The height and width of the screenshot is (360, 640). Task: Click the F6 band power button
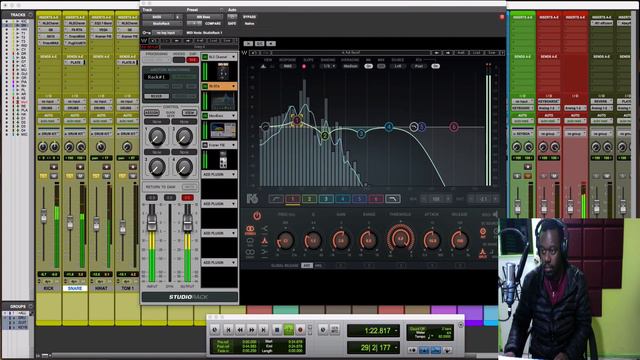[257, 215]
